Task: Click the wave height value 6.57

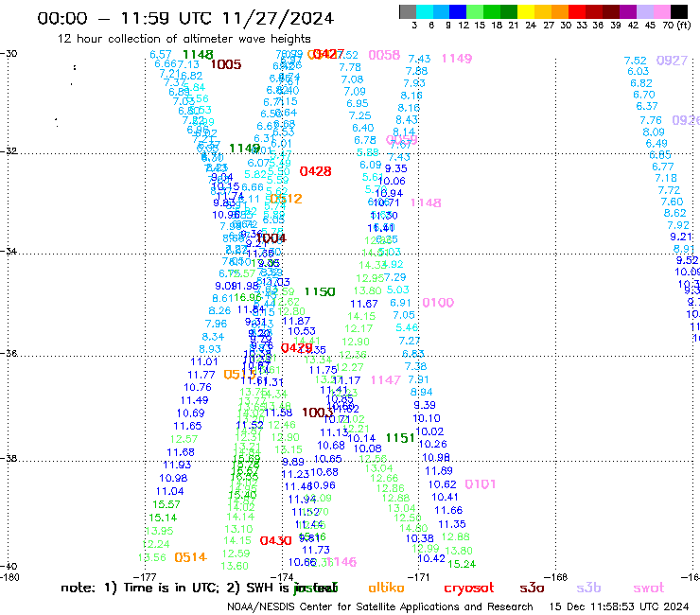Action: [x=161, y=55]
